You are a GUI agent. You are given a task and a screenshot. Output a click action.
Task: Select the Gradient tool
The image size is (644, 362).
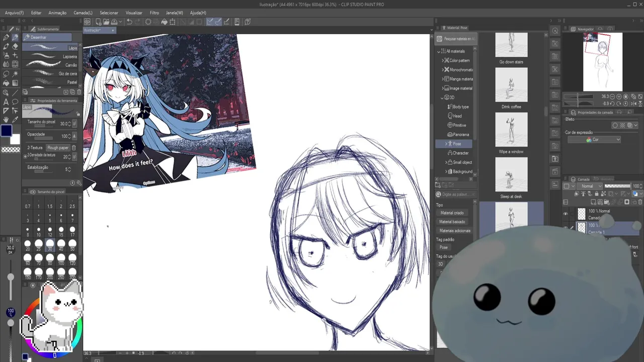click(15, 83)
